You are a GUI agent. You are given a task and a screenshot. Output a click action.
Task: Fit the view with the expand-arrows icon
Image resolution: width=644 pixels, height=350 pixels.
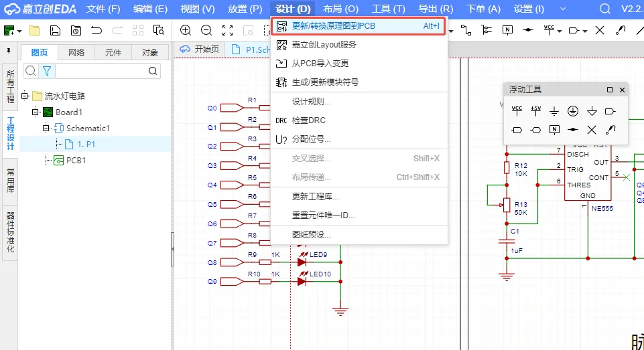(228, 30)
